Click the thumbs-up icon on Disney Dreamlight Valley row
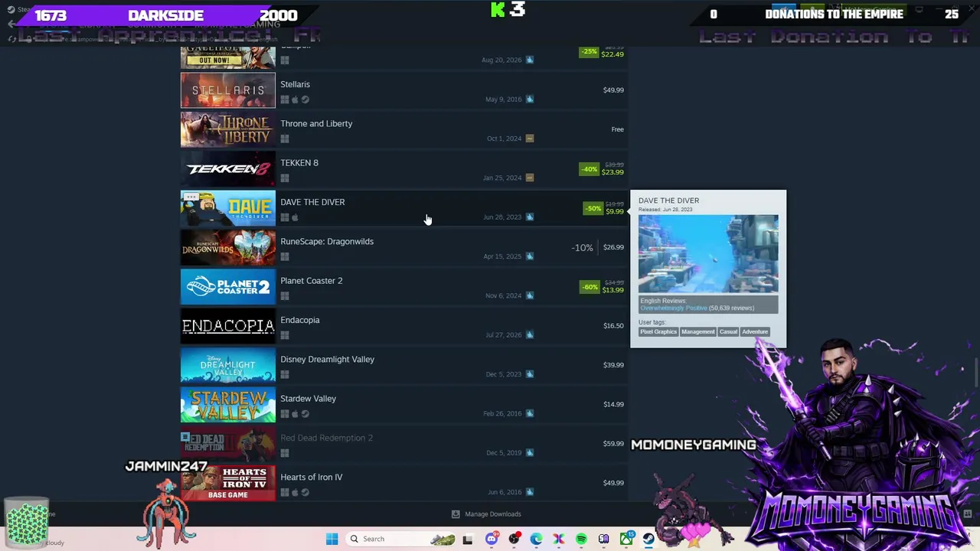 [529, 374]
